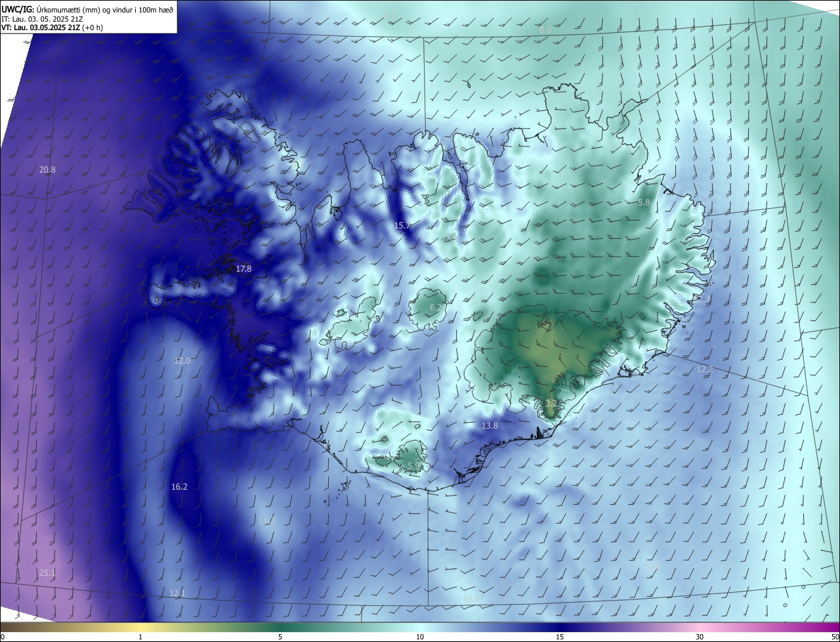Click the colorbar tick label 0
840x642 pixels.
click(x=3, y=637)
